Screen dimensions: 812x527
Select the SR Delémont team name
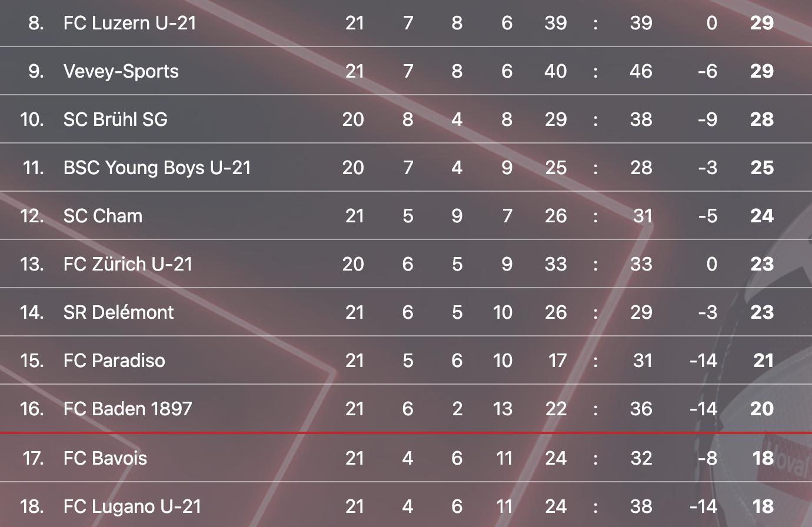[118, 312]
